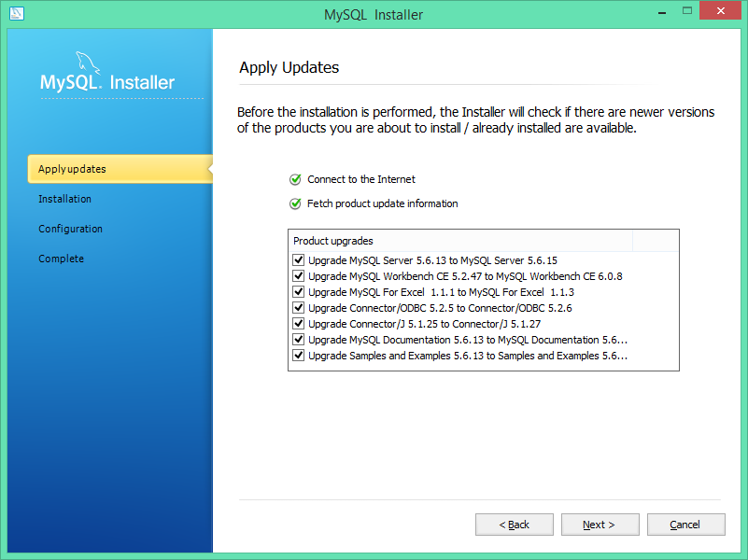Proceed with the Next button
Screen dimensions: 748x560
[600, 525]
